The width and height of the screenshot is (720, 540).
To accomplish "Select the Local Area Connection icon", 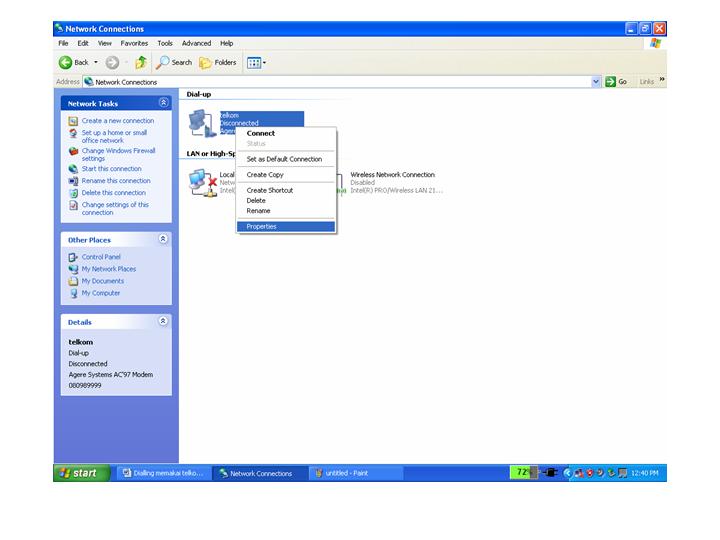I will 202,183.
